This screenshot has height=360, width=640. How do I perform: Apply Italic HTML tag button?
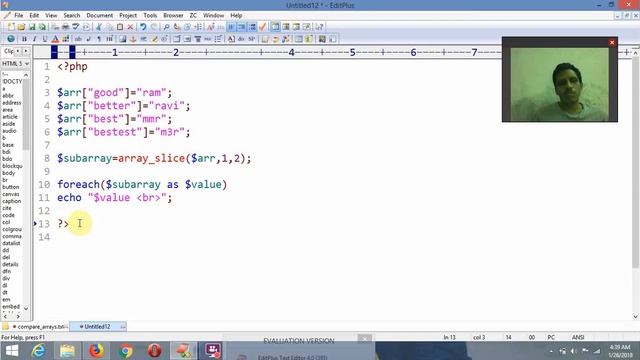[x=34, y=39]
